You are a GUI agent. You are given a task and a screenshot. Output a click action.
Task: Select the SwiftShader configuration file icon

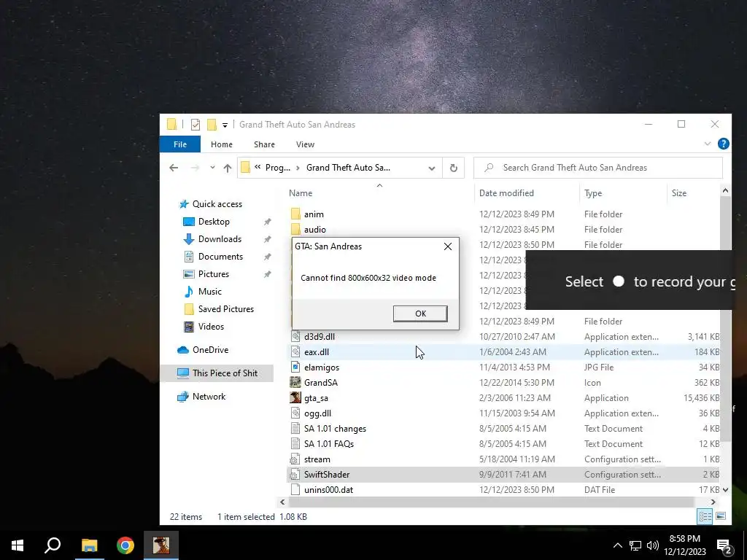point(295,474)
